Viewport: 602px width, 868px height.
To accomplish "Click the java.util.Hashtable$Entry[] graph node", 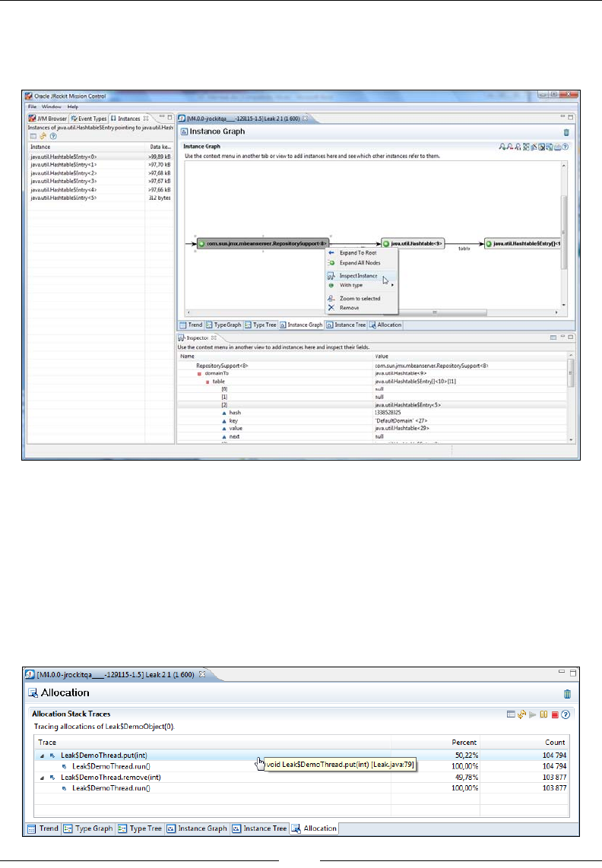I will click(x=524, y=243).
